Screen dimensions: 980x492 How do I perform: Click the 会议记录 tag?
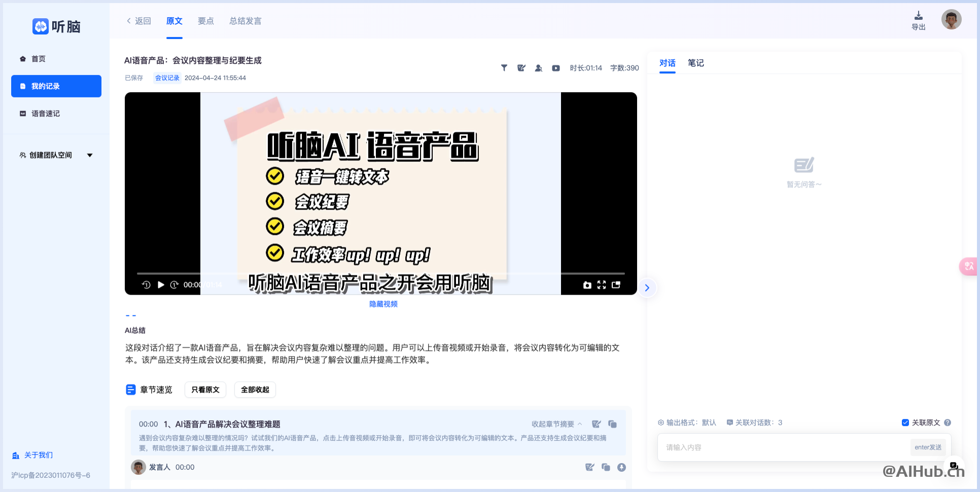click(x=167, y=78)
